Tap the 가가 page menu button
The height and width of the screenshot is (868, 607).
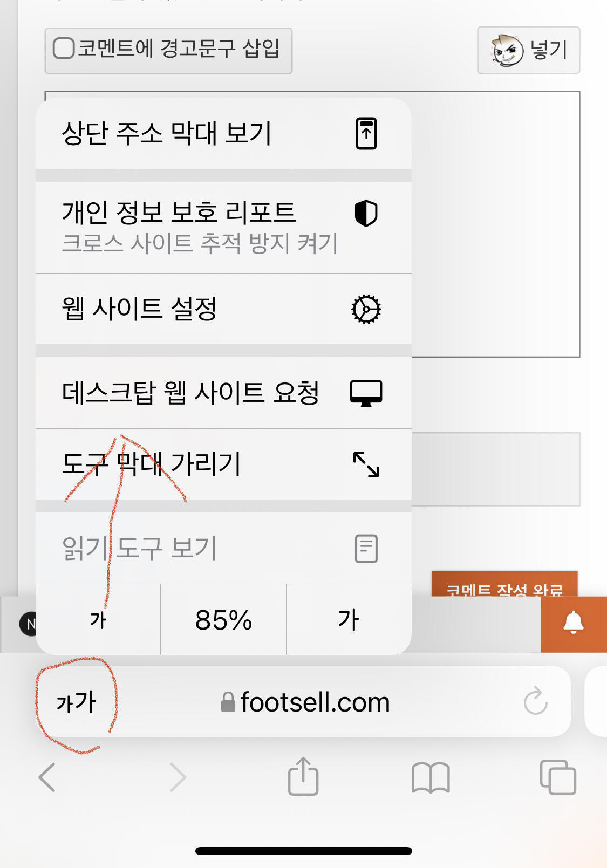[x=76, y=702]
